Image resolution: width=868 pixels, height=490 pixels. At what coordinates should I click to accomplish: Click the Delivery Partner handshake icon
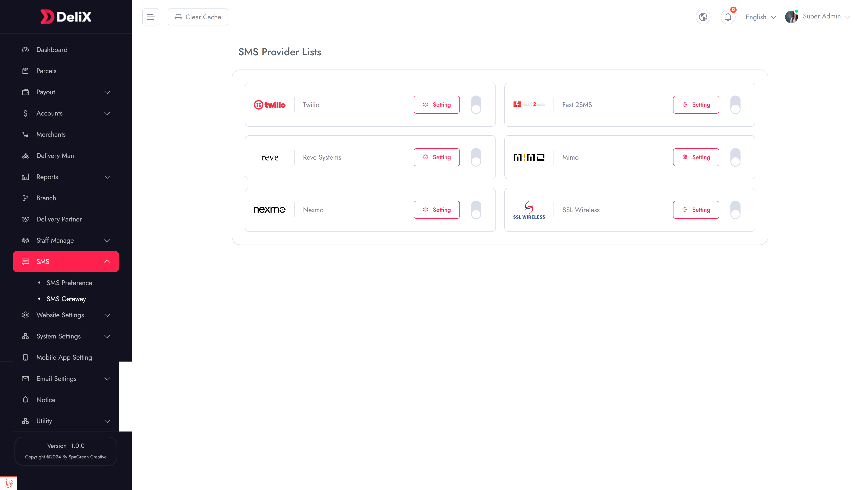[x=25, y=219]
